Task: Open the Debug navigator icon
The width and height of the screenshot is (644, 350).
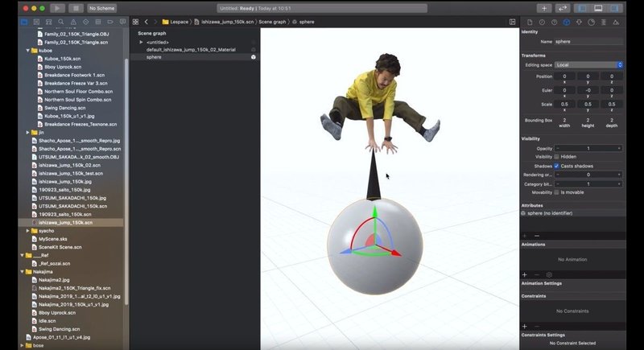Action: click(x=97, y=22)
